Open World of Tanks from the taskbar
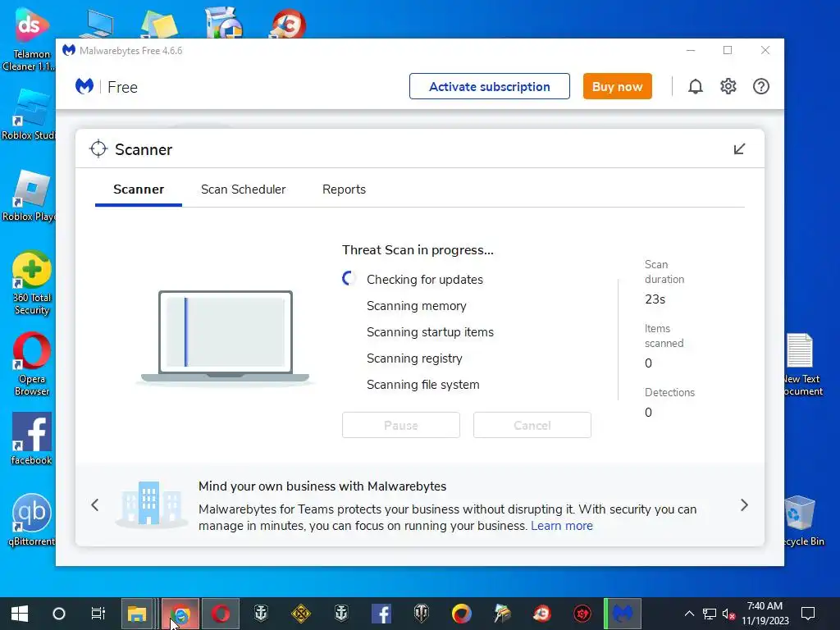The image size is (840, 630). 421,614
